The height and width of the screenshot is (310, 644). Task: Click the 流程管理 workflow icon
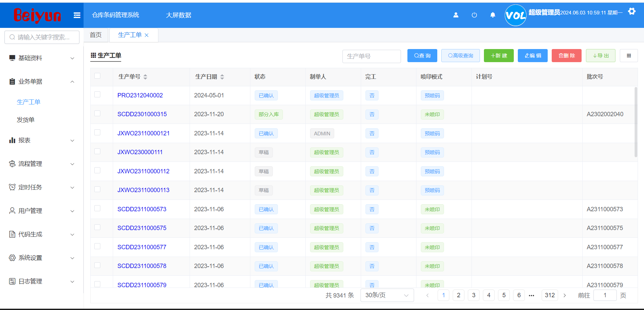12,164
